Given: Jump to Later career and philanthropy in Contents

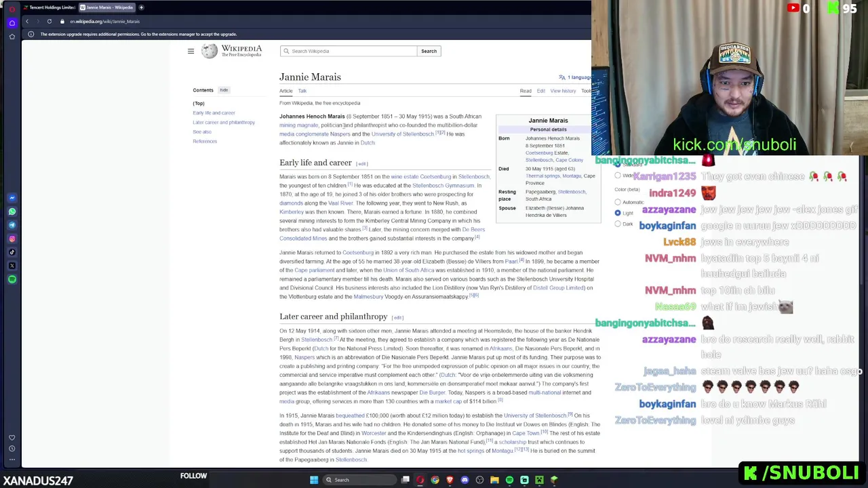Looking at the screenshot, I should [224, 123].
